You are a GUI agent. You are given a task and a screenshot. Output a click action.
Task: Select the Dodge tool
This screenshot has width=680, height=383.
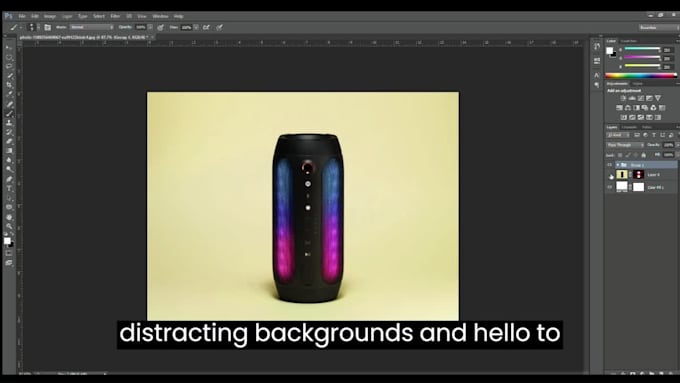point(9,170)
